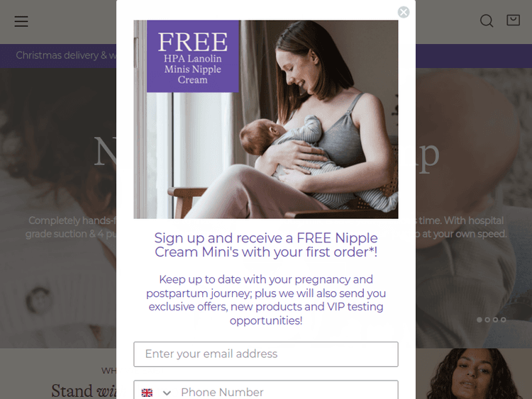Click the 'Keep up to date' paragraph
Image resolution: width=532 pixels, height=399 pixels.
pyautogui.click(x=266, y=300)
